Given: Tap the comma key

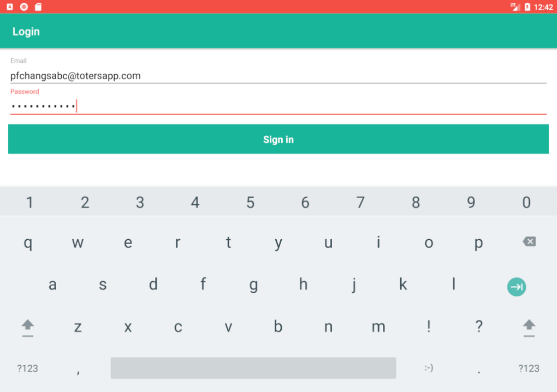Looking at the screenshot, I should (78, 370).
